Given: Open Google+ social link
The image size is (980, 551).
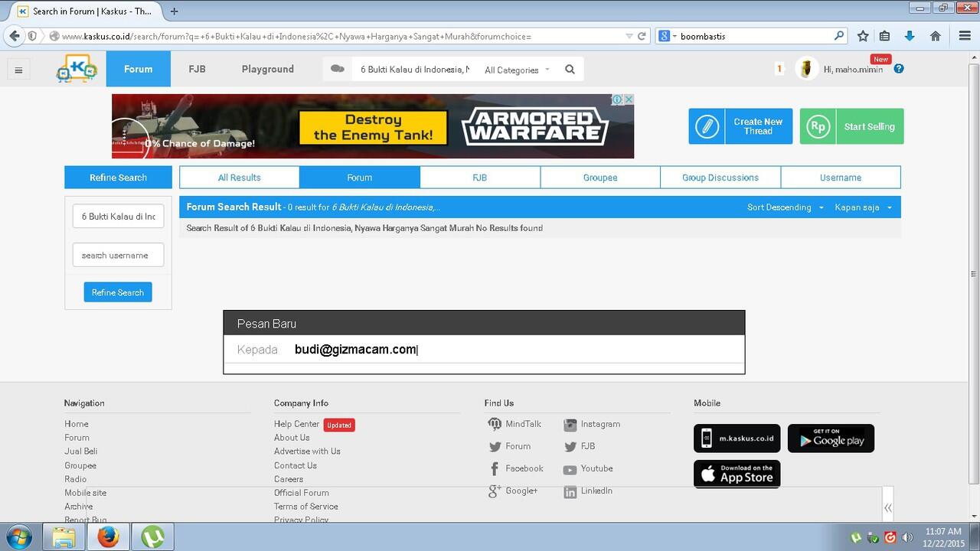Looking at the screenshot, I should 513,491.
